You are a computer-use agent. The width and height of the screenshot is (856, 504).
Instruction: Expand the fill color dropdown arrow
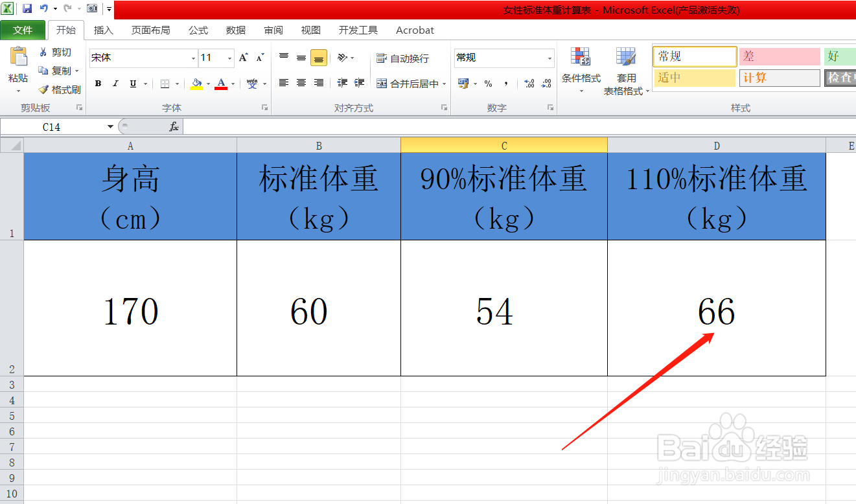point(208,84)
